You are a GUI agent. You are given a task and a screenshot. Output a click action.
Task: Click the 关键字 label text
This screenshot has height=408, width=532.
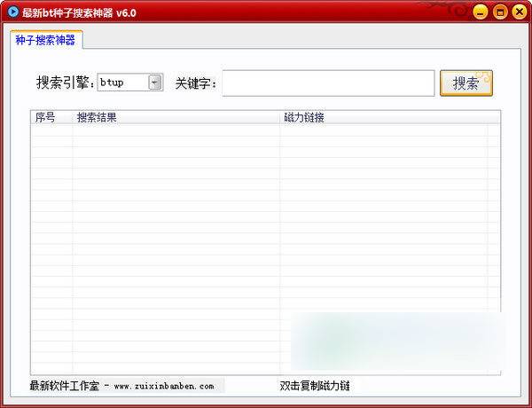click(196, 83)
